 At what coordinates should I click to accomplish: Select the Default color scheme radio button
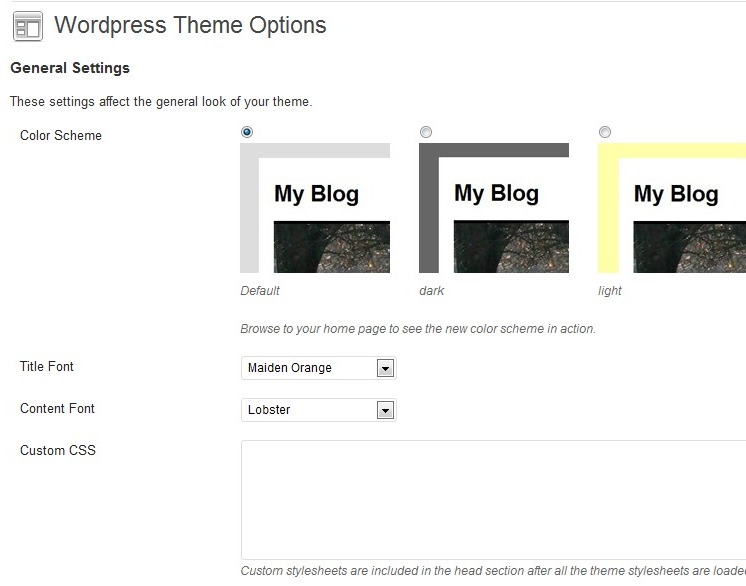[247, 132]
